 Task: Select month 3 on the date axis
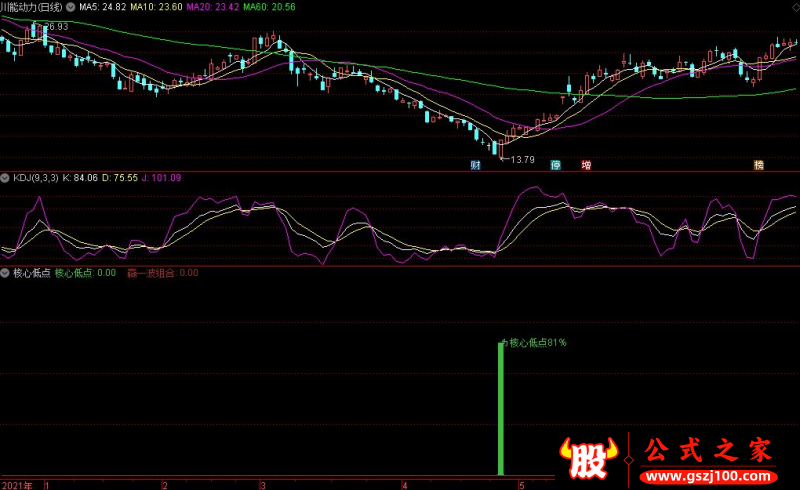[x=263, y=485]
